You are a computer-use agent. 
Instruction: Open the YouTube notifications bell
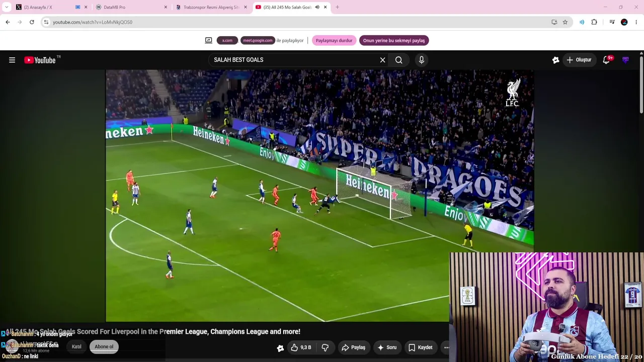click(x=607, y=60)
